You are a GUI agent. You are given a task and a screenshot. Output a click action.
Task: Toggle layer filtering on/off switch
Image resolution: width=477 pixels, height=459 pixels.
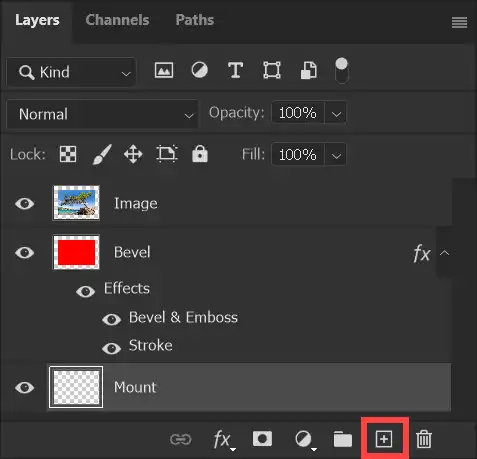(341, 70)
